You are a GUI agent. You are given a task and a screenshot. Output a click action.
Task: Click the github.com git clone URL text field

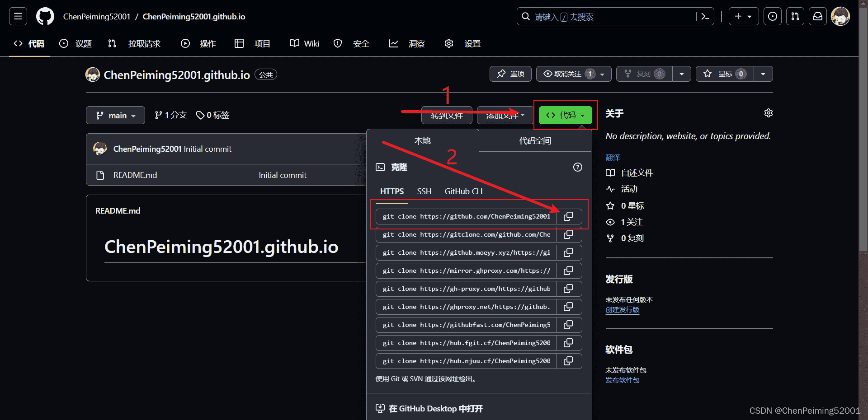coord(466,216)
